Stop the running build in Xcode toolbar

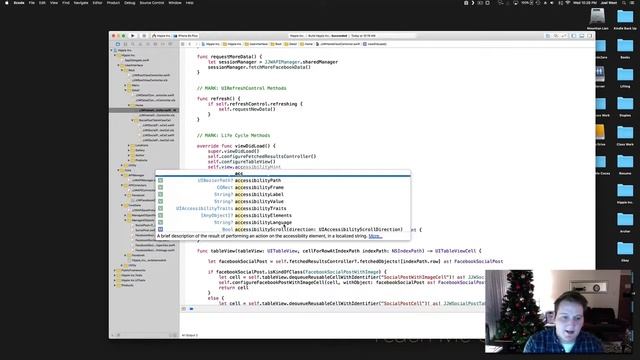pyautogui.click(x=144, y=36)
